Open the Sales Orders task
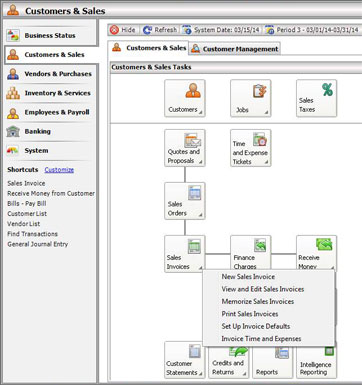362x385 pixels. click(185, 201)
